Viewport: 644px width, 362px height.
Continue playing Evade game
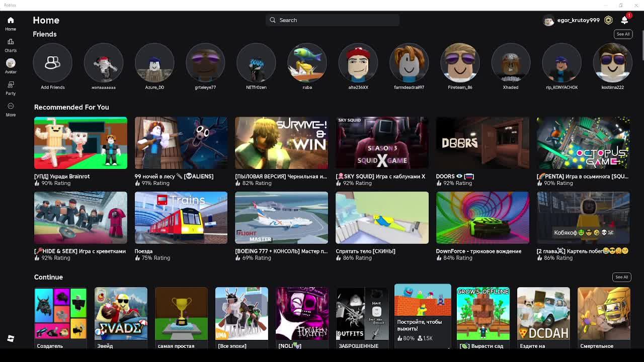point(121,314)
